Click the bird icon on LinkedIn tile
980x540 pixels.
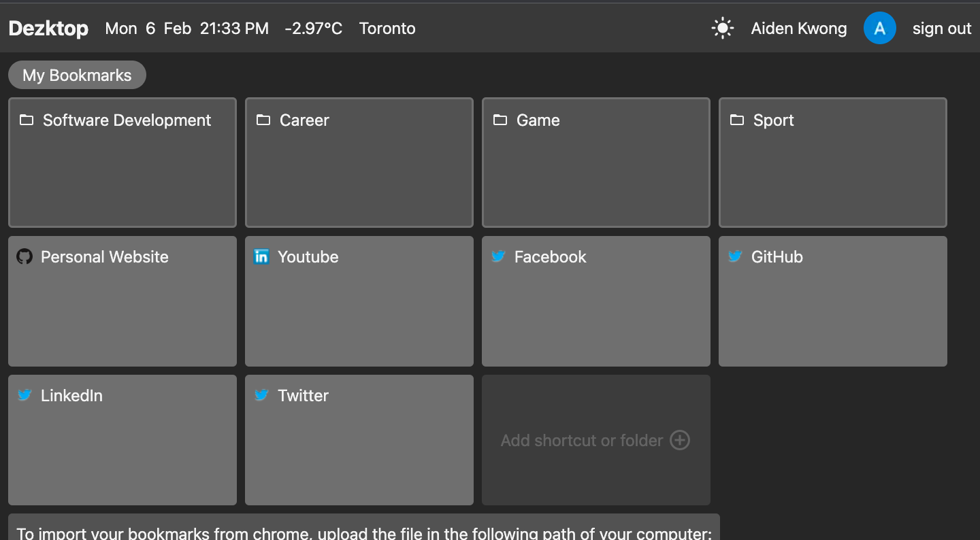24,395
